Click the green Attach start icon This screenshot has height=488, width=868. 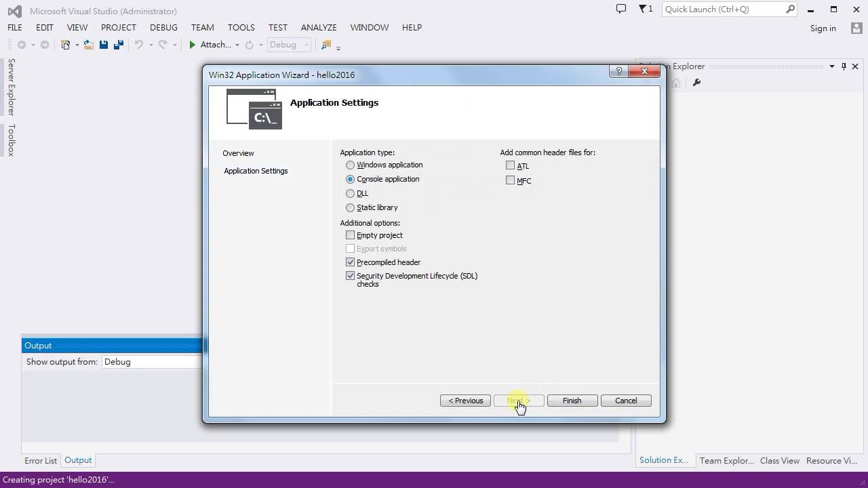193,45
